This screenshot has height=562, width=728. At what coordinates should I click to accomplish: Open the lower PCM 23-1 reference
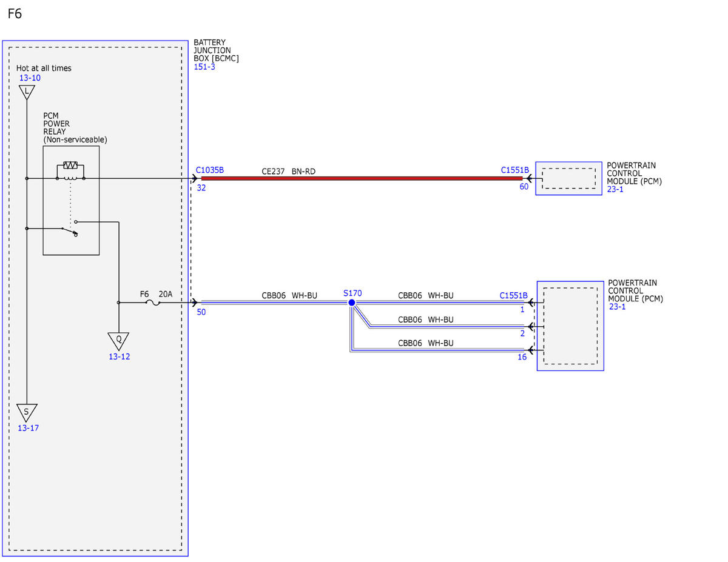[x=618, y=307]
